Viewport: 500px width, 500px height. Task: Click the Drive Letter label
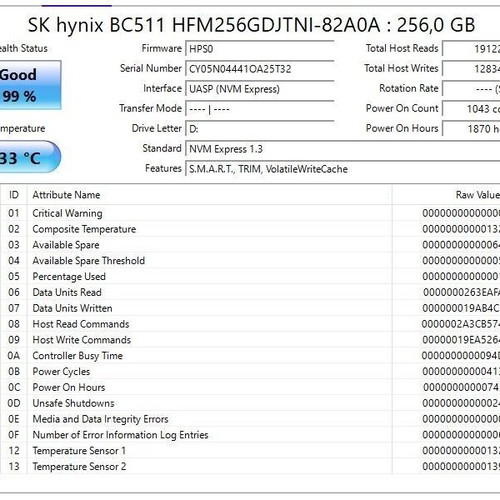point(157,128)
